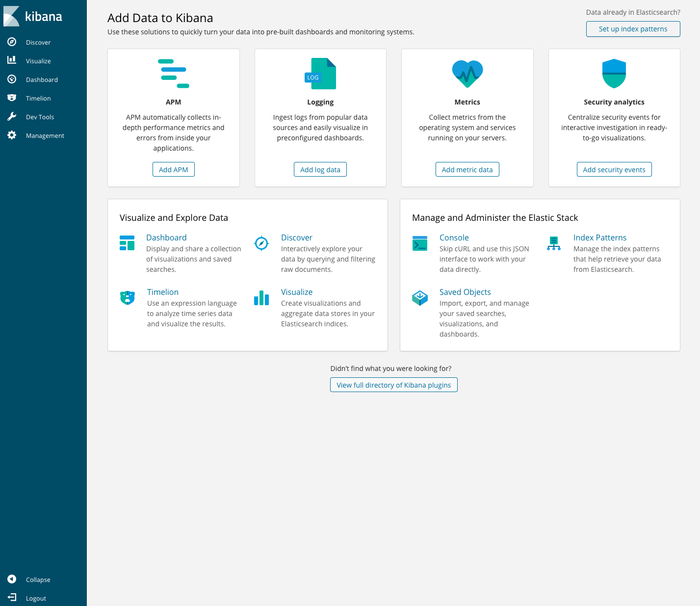Click the kibana wordmark text
Image resolution: width=700 pixels, height=606 pixels.
[x=44, y=16]
